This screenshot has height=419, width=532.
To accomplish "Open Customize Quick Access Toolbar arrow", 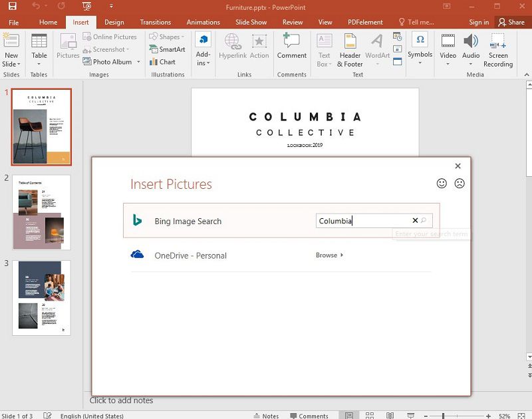I will click(x=111, y=6).
